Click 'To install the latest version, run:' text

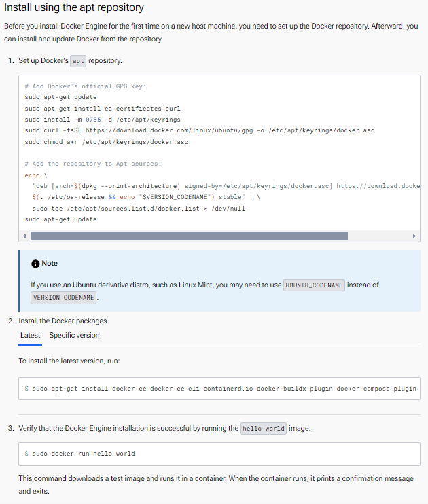coord(69,361)
